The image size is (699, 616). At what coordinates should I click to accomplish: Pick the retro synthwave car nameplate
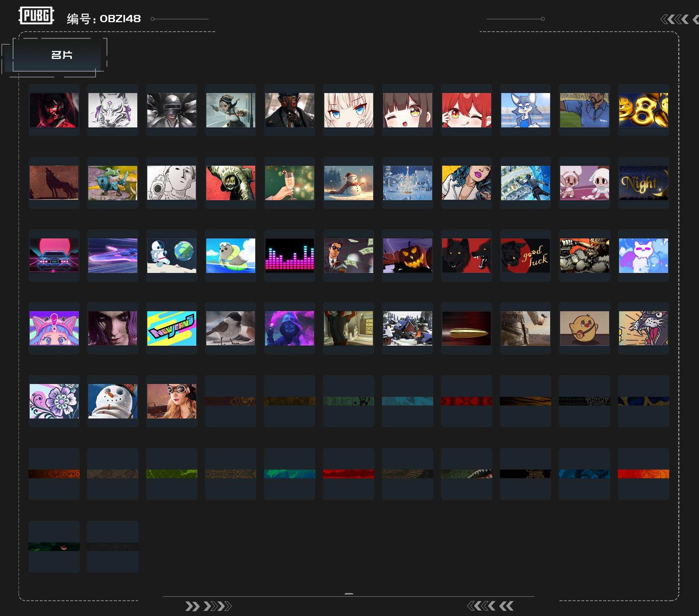click(54, 255)
